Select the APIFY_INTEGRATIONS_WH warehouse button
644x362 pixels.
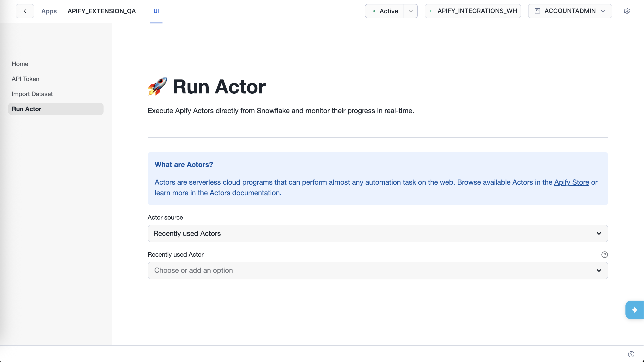tap(472, 11)
